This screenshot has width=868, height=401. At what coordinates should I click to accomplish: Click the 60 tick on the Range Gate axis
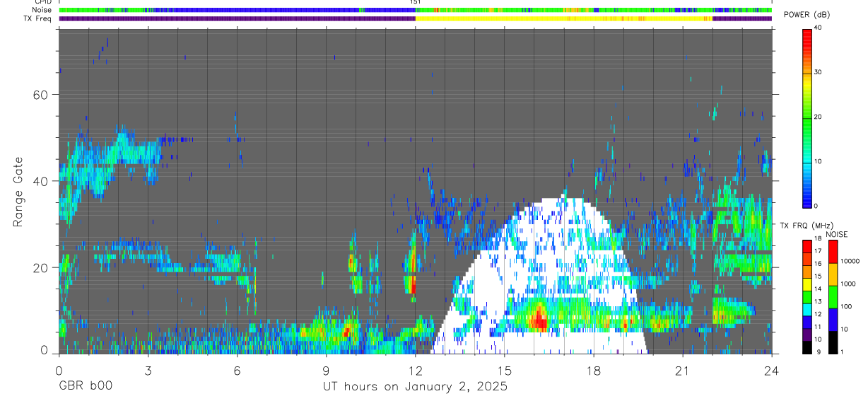[x=40, y=95]
